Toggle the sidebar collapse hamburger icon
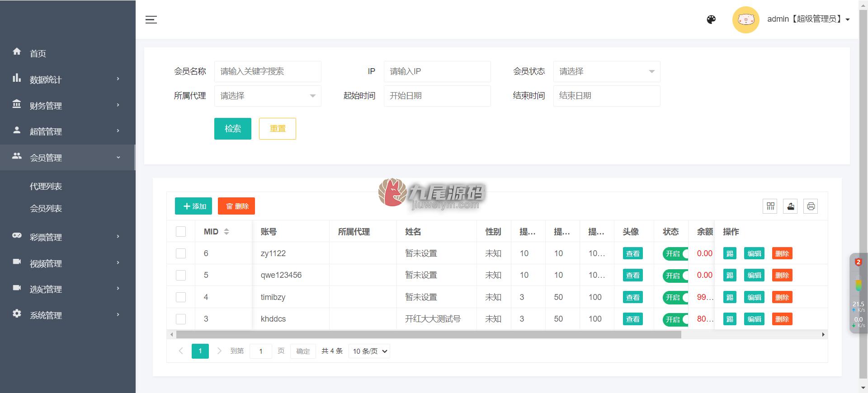The image size is (868, 393). (151, 19)
